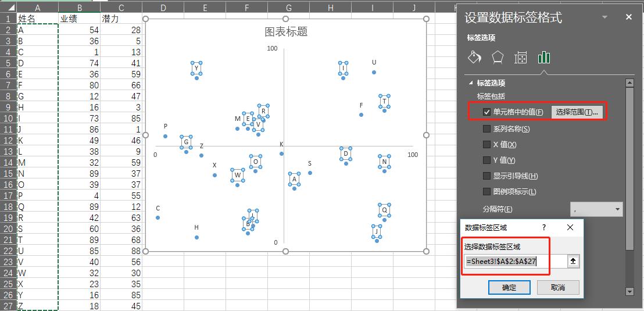Screen dimensions: 644x311
Task: Select column C header
Action: coord(121,7)
